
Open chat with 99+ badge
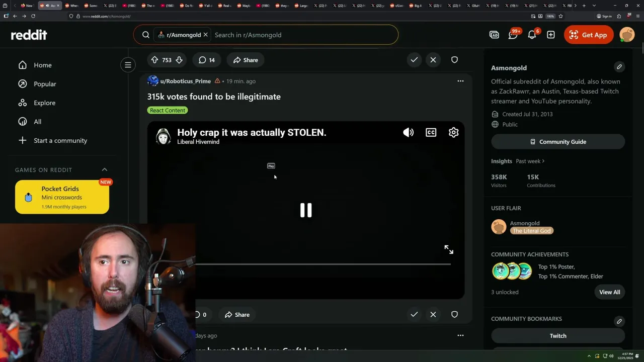coord(513,35)
